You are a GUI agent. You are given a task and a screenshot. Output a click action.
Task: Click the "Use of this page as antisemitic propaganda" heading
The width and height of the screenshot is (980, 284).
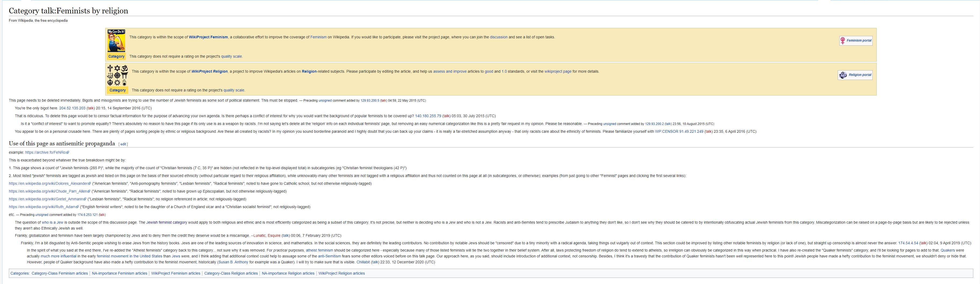[x=62, y=144]
